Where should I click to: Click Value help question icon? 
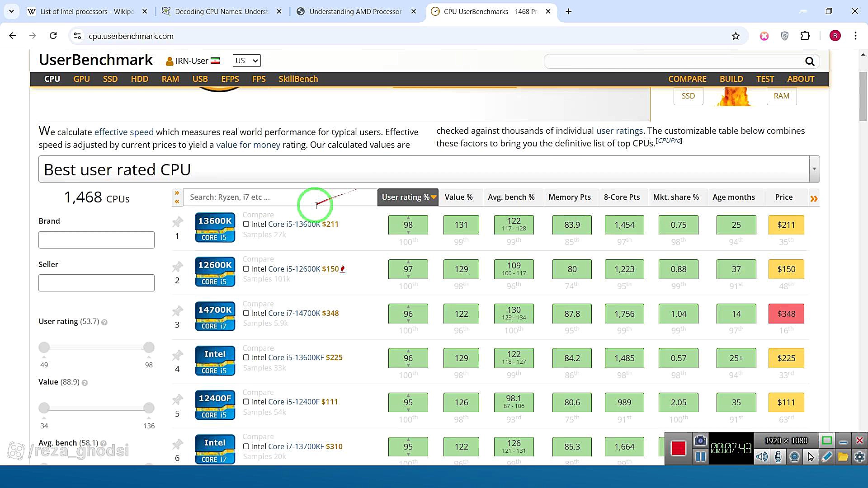(85, 383)
